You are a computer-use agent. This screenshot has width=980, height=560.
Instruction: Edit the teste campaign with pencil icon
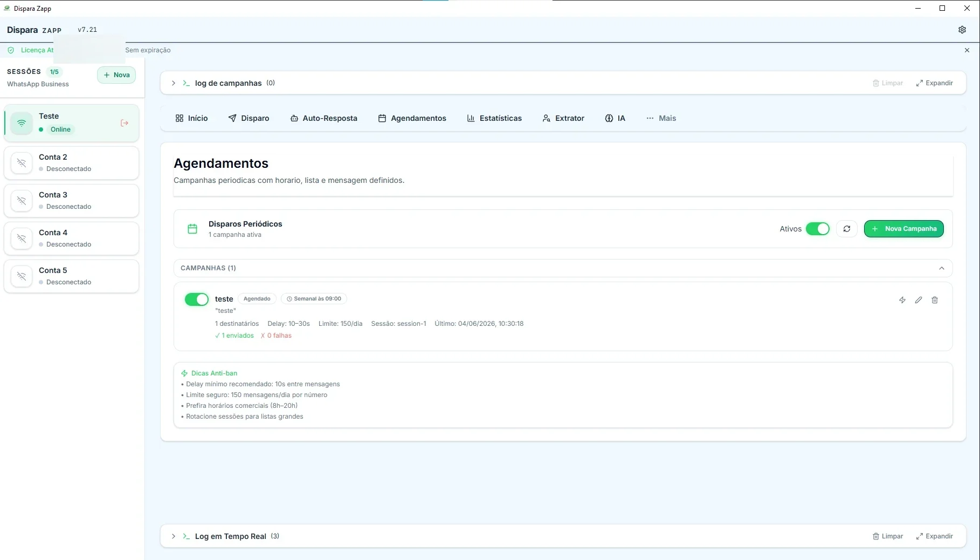[919, 300]
